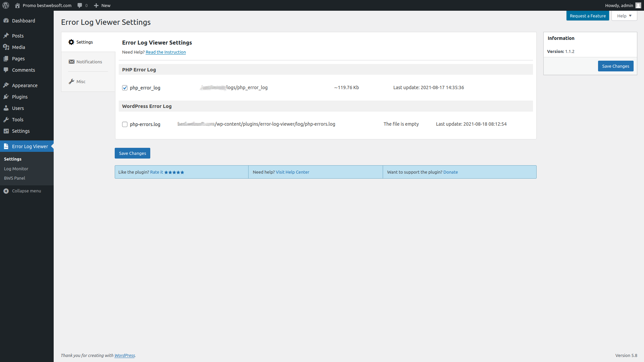Open Posts via pin icon

coord(6,36)
